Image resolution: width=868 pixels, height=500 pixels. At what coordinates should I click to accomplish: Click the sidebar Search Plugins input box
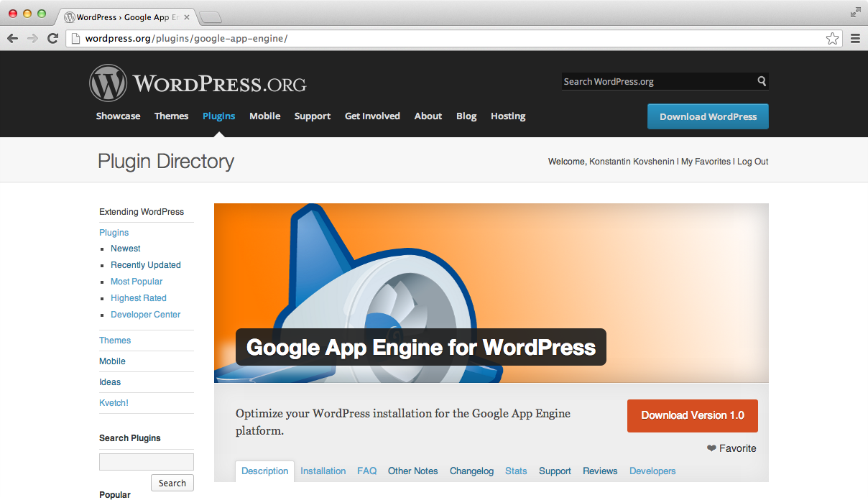pos(147,462)
